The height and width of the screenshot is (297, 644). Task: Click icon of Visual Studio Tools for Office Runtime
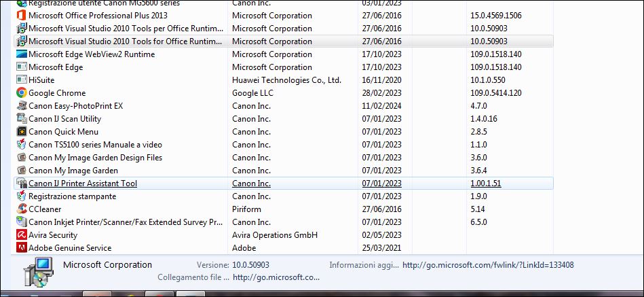(21, 41)
